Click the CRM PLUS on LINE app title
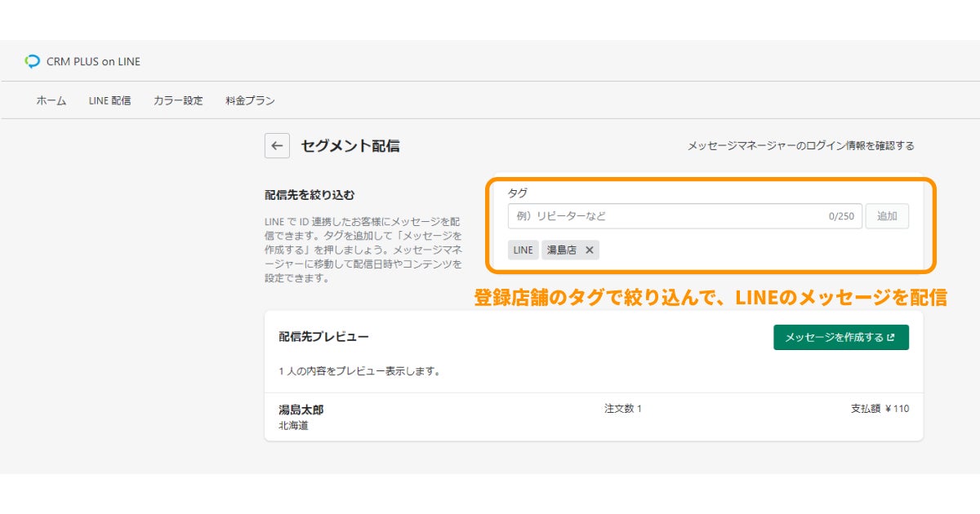980x514 pixels. (93, 61)
